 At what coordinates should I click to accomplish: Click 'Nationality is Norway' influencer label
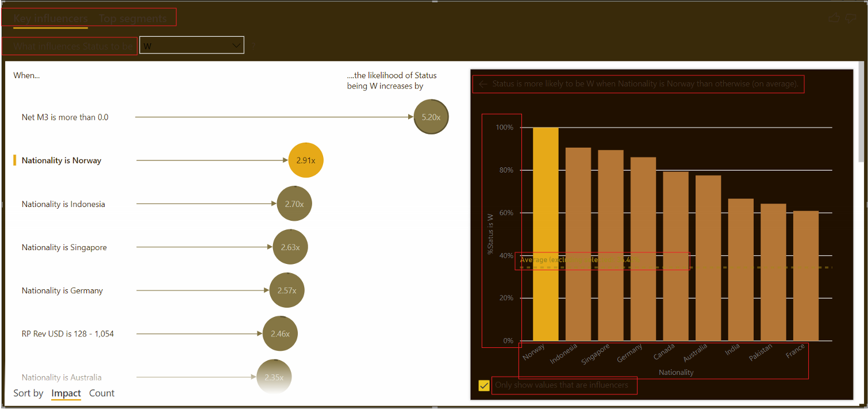click(62, 160)
